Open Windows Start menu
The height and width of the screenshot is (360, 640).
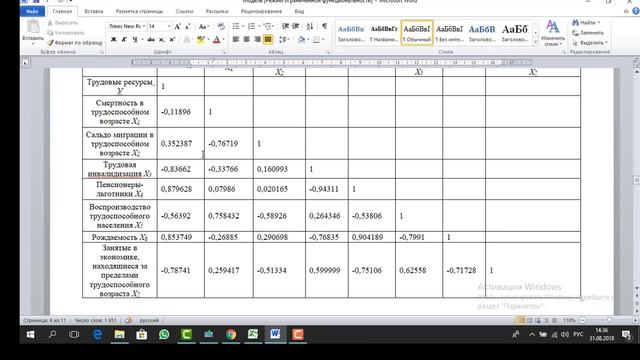click(x=30, y=335)
